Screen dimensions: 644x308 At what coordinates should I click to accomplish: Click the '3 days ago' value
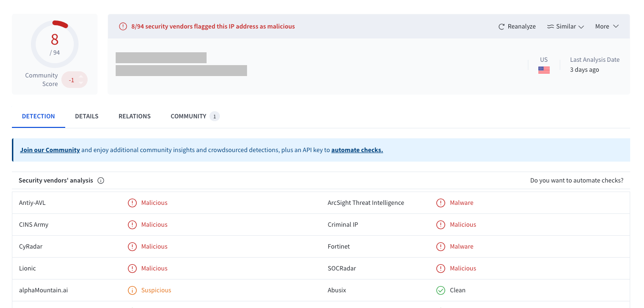click(585, 70)
